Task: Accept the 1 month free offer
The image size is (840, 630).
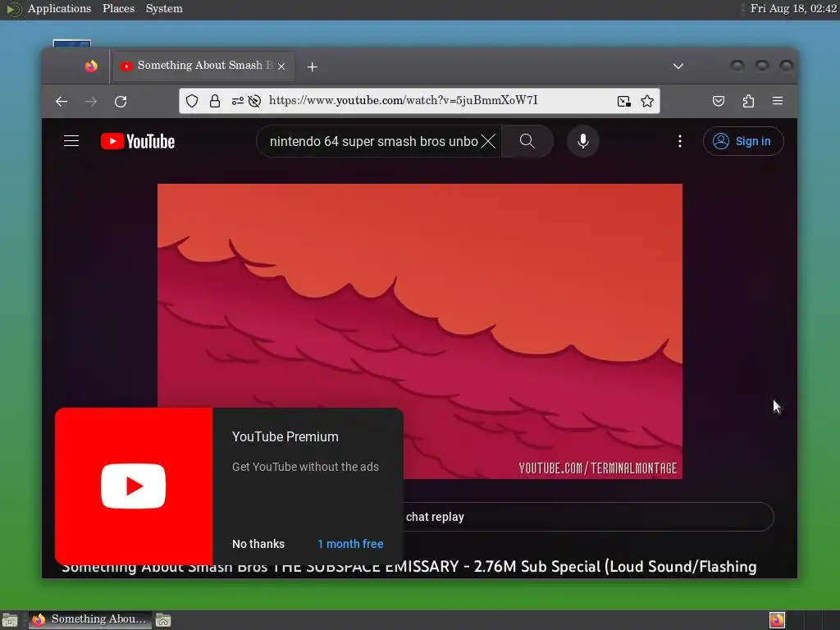Action: [350, 544]
